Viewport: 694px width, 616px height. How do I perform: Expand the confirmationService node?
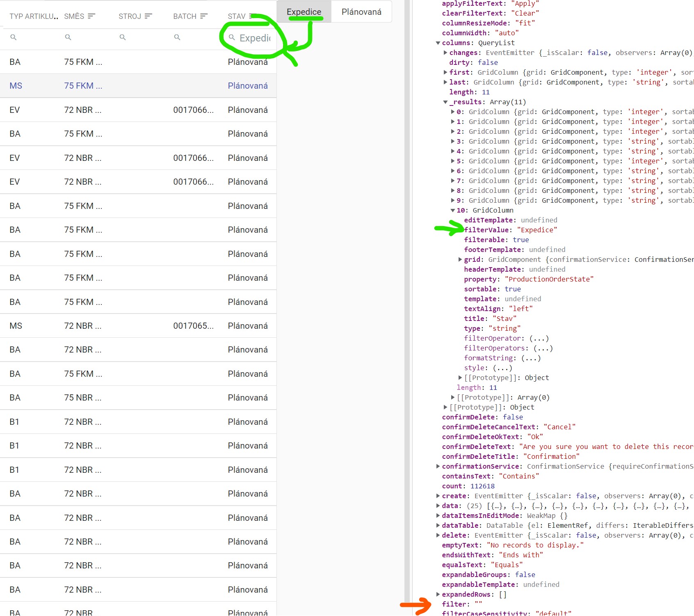[x=438, y=466]
